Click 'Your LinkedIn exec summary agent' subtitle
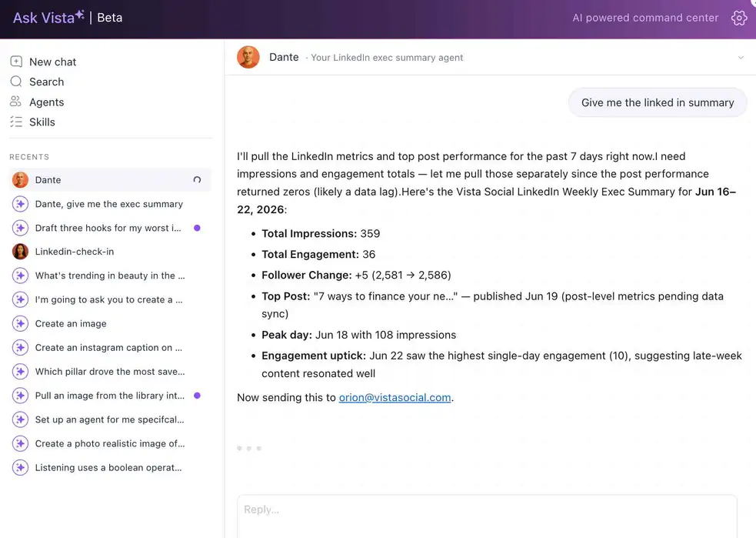The image size is (756, 538). [387, 58]
